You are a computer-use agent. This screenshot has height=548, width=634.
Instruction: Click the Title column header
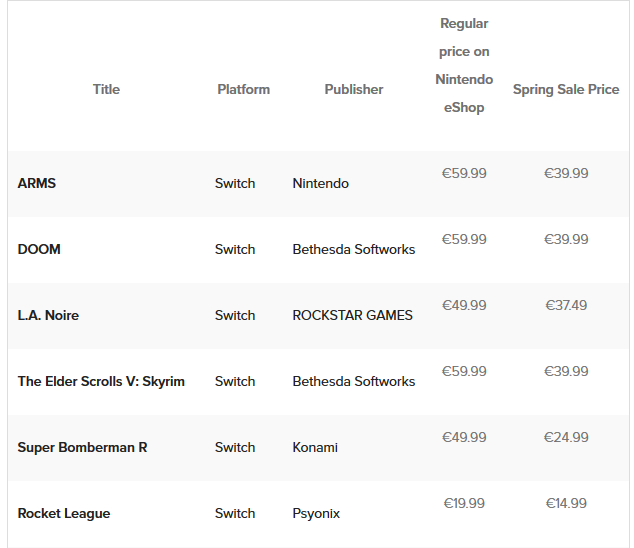[x=106, y=89]
